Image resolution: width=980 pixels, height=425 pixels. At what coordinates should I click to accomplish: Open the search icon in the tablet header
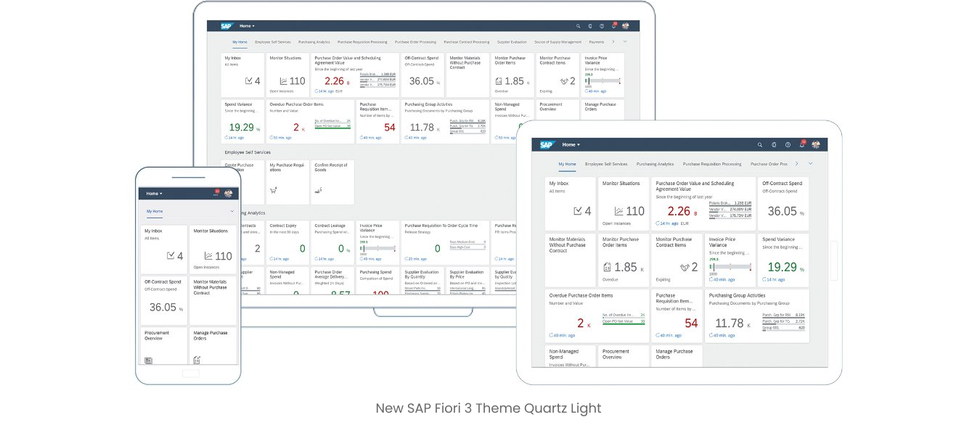760,145
